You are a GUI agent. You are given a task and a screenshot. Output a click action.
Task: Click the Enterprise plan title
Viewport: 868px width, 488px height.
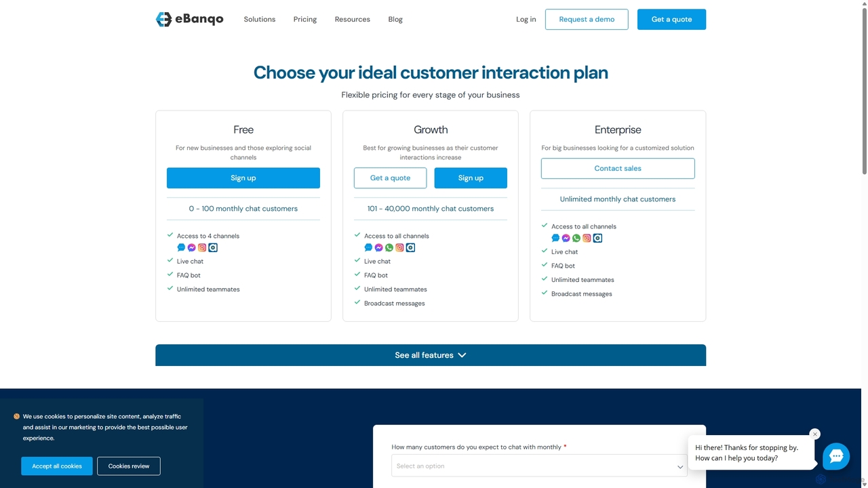tap(618, 129)
